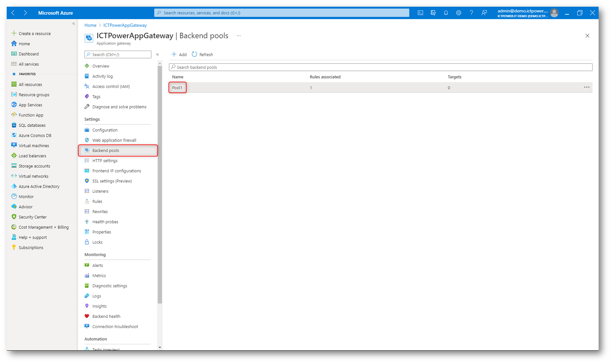Open SQL databases favorite
Image resolution: width=612 pixels, height=364 pixels.
(x=28, y=125)
